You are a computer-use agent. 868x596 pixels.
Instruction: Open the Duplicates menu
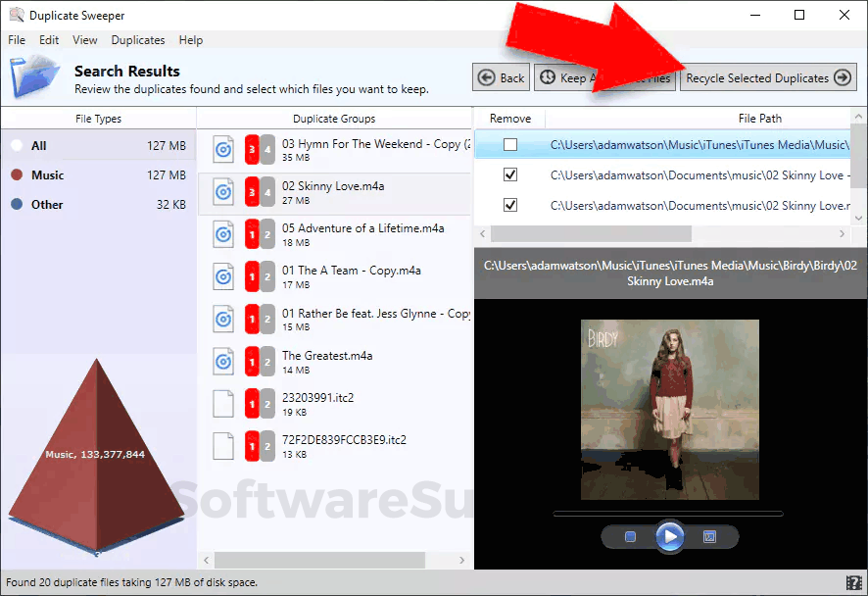(137, 40)
